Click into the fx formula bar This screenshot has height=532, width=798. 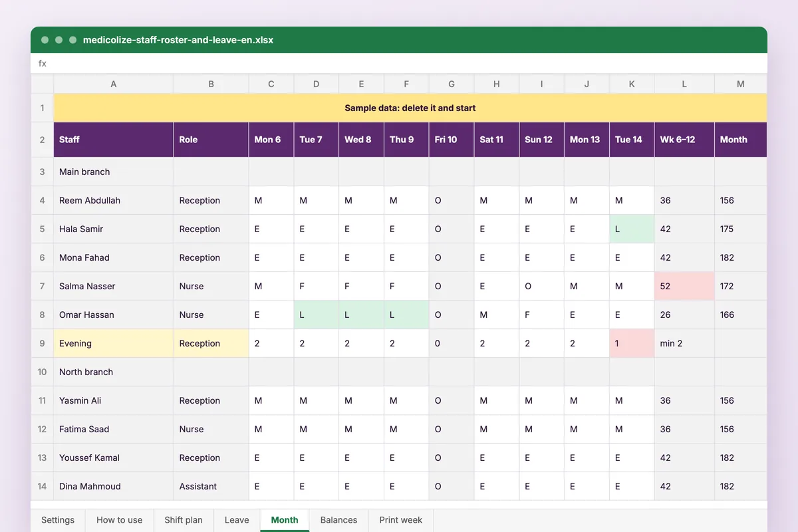(x=399, y=63)
